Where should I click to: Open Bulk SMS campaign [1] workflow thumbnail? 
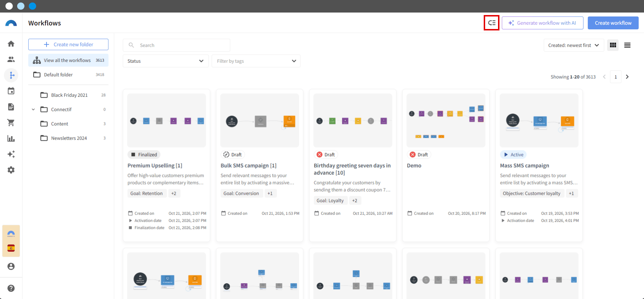(x=260, y=120)
